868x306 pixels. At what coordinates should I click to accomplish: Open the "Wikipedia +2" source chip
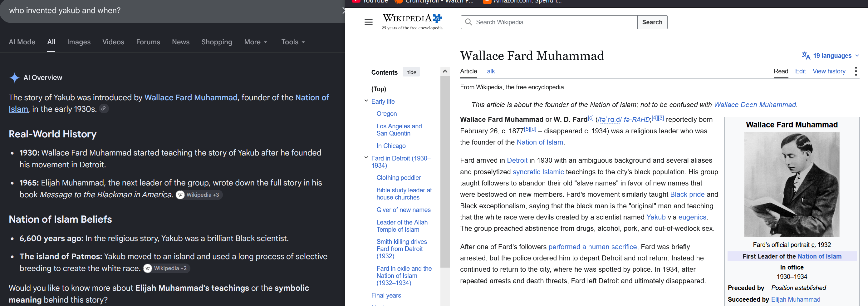click(x=167, y=268)
